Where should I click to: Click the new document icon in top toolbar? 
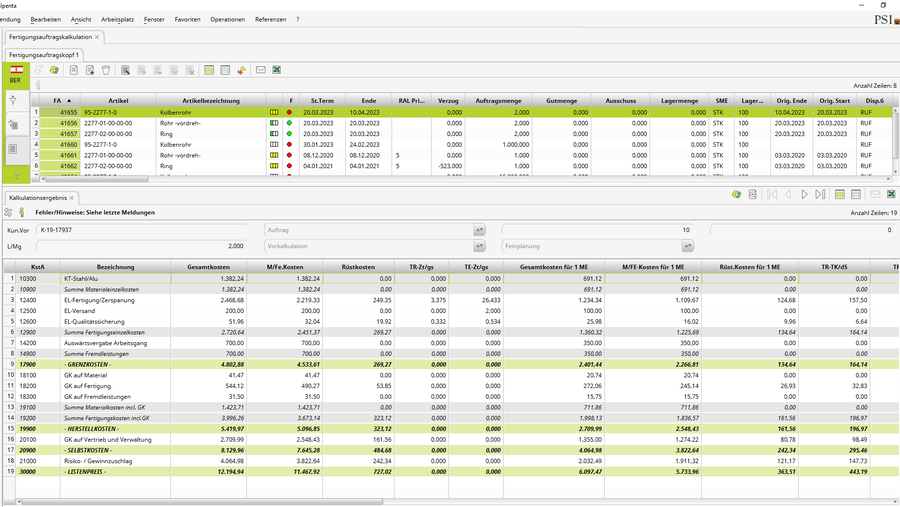pos(73,70)
